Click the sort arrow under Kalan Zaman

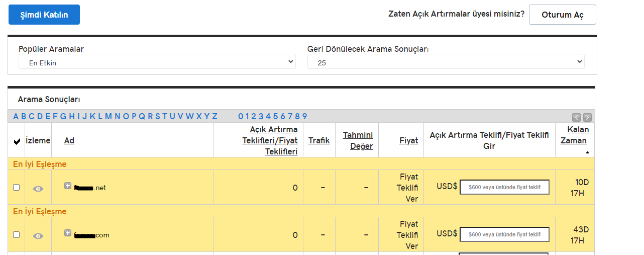587,152
